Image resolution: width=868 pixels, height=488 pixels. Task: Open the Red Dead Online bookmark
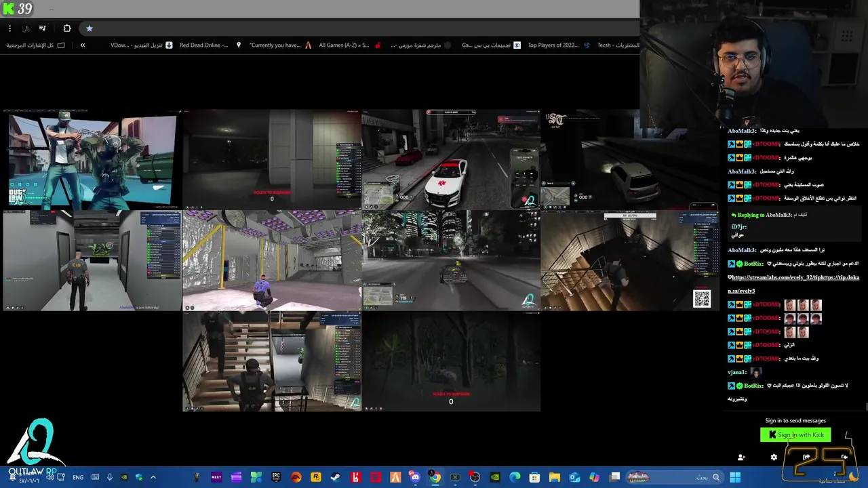pos(210,45)
